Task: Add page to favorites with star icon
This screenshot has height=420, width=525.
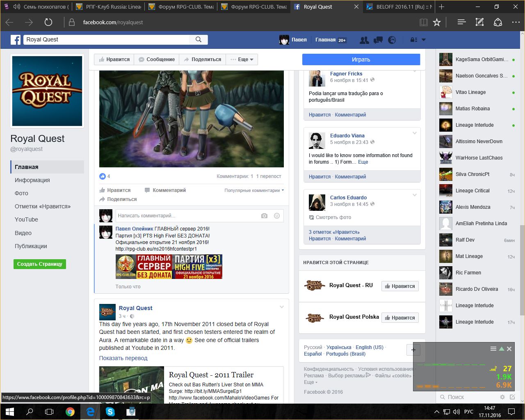Action: [x=437, y=22]
